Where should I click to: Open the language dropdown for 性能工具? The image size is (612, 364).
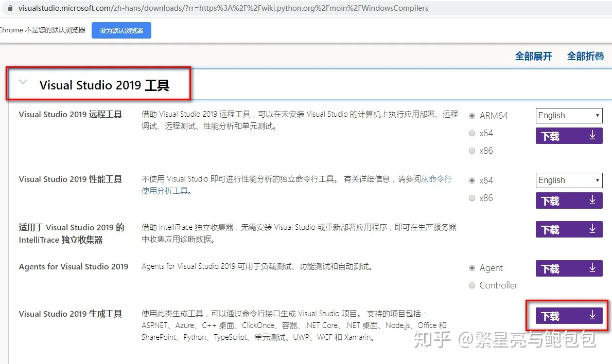569,180
